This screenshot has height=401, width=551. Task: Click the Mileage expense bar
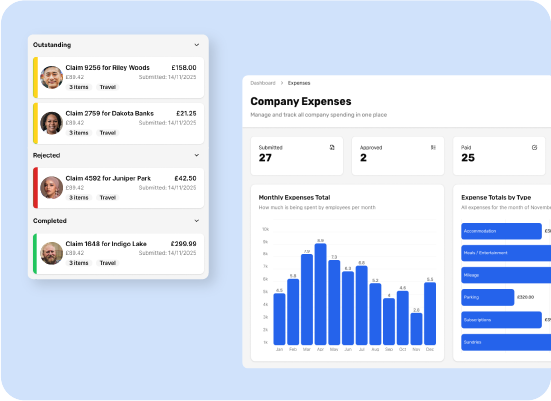(x=506, y=275)
